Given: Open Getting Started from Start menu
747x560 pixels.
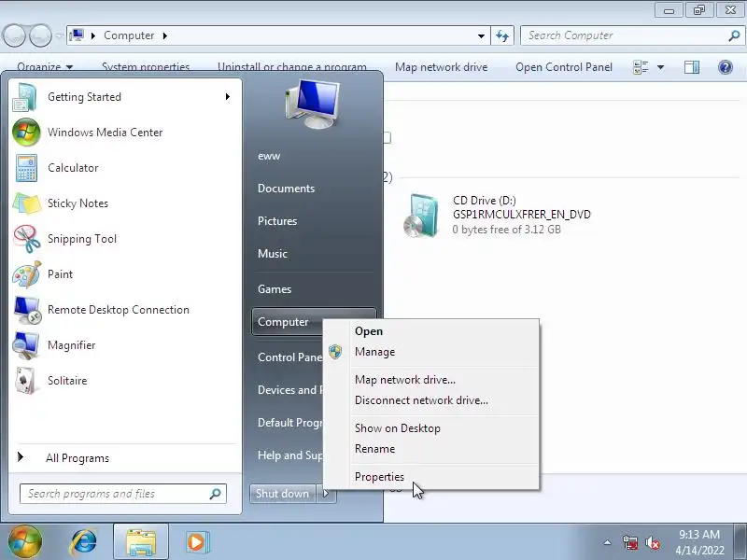Looking at the screenshot, I should click(x=125, y=97).
